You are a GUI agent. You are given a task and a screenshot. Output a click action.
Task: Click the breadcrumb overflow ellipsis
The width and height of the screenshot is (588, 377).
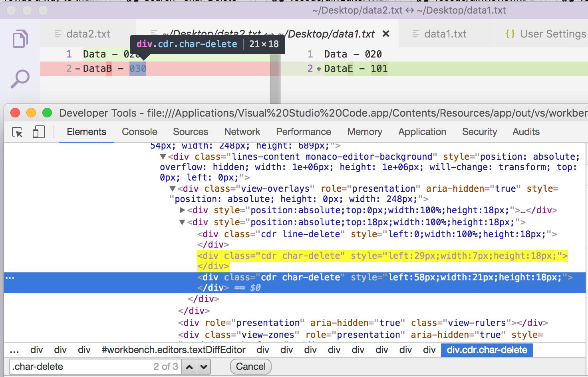coord(14,350)
